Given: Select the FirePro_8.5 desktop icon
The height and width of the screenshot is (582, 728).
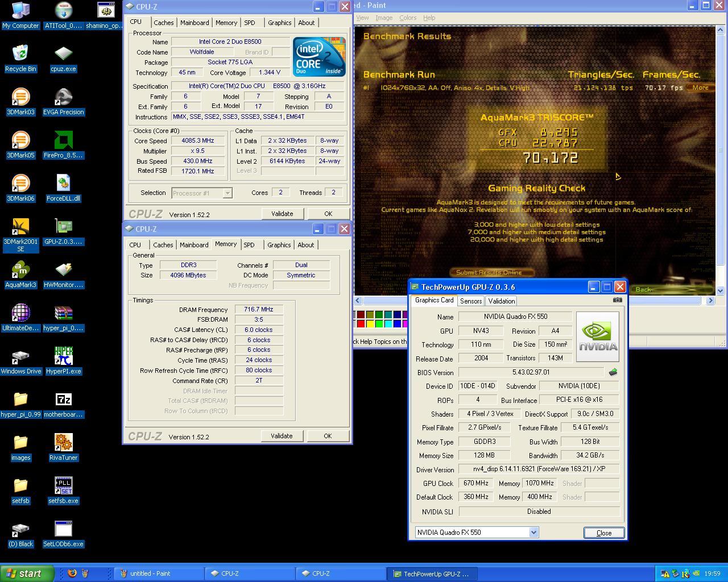Looking at the screenshot, I should (64, 145).
